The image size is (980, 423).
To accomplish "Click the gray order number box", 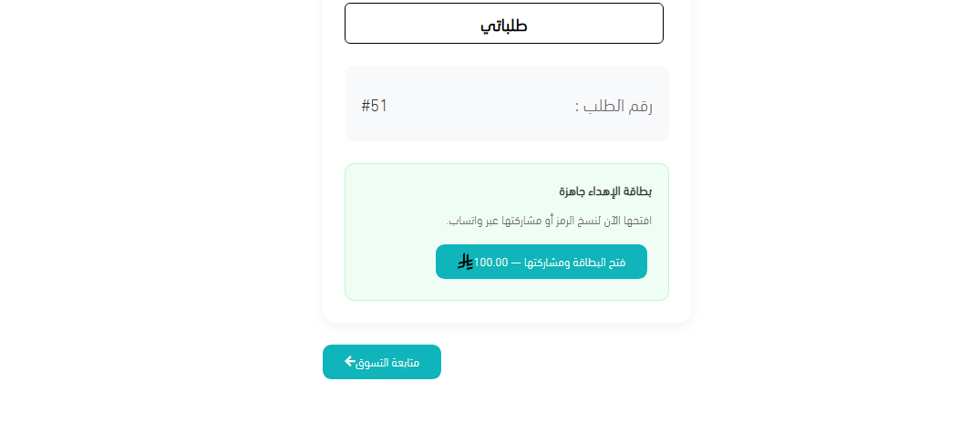I will tap(507, 103).
